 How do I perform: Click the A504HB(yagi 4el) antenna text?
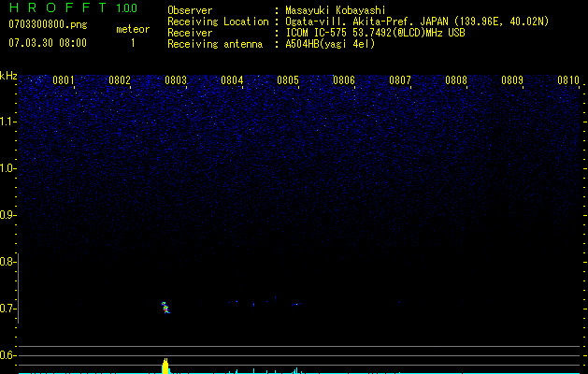pyautogui.click(x=330, y=44)
